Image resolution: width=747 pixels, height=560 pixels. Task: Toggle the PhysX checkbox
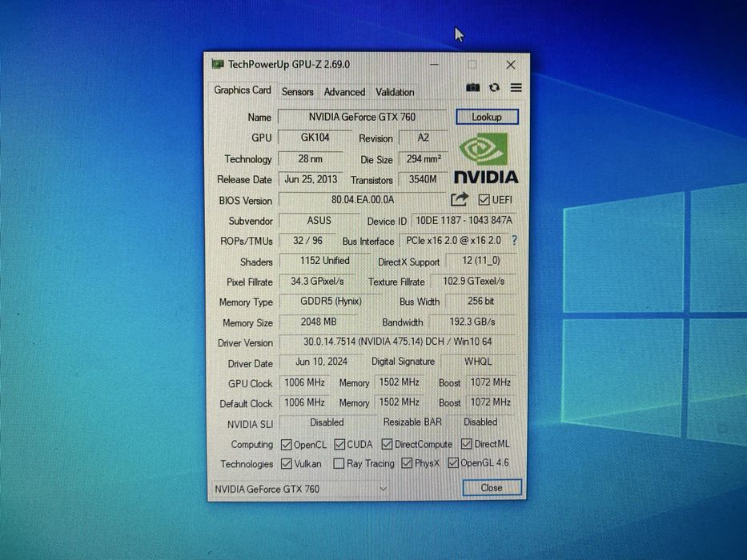pyautogui.click(x=407, y=463)
